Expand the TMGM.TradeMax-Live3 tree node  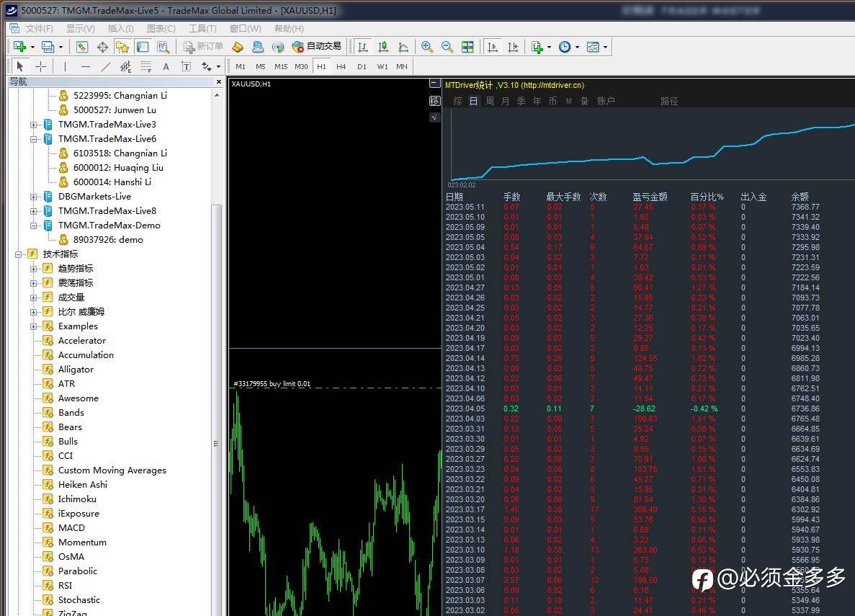coord(33,125)
